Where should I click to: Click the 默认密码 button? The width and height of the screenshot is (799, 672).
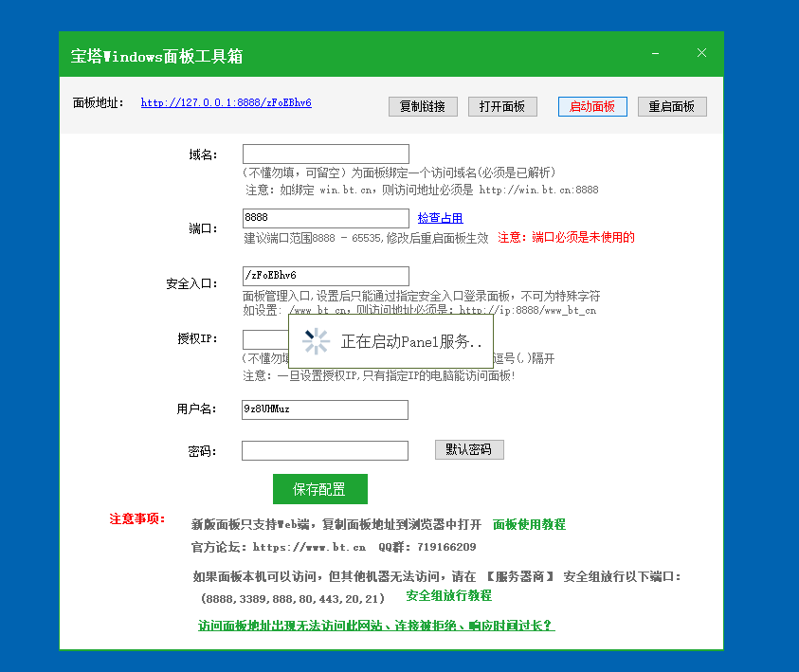point(469,449)
